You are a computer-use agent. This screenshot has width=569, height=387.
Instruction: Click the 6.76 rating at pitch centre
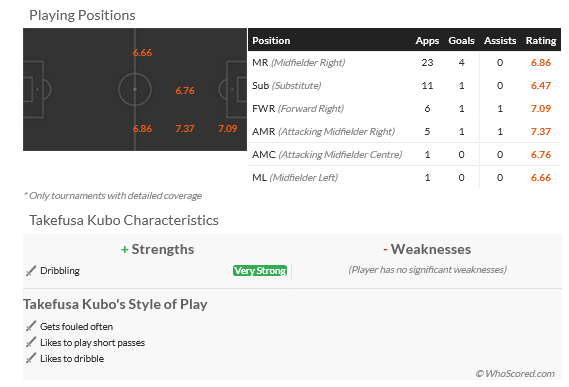[185, 90]
